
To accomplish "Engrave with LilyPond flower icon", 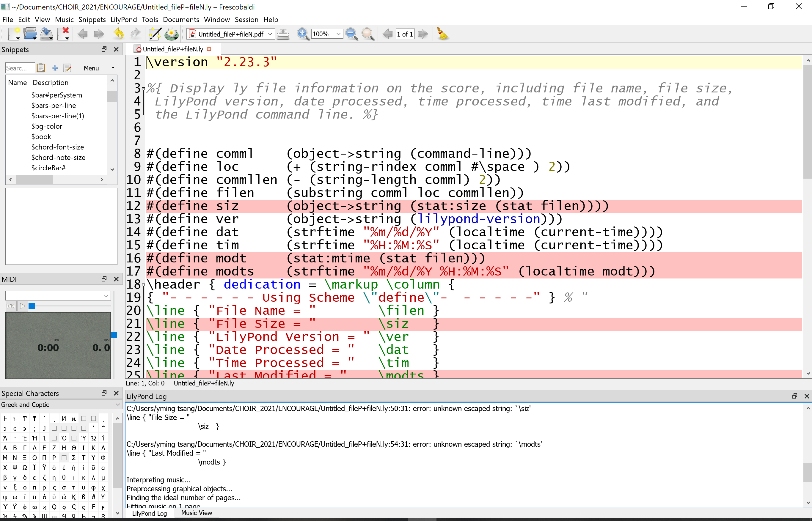I will point(172,34).
